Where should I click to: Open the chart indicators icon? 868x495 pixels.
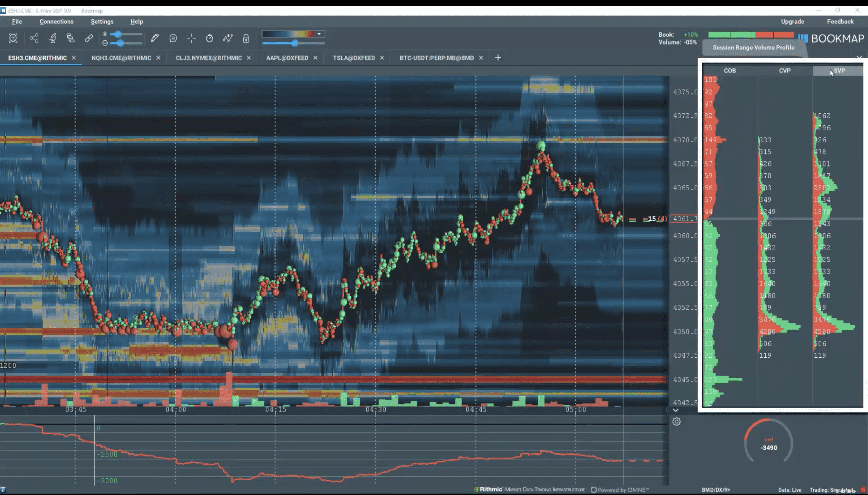[228, 38]
